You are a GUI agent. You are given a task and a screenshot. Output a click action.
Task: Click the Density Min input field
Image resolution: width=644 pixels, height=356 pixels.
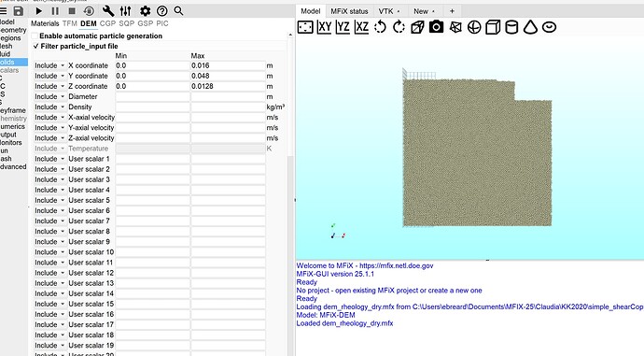click(152, 107)
